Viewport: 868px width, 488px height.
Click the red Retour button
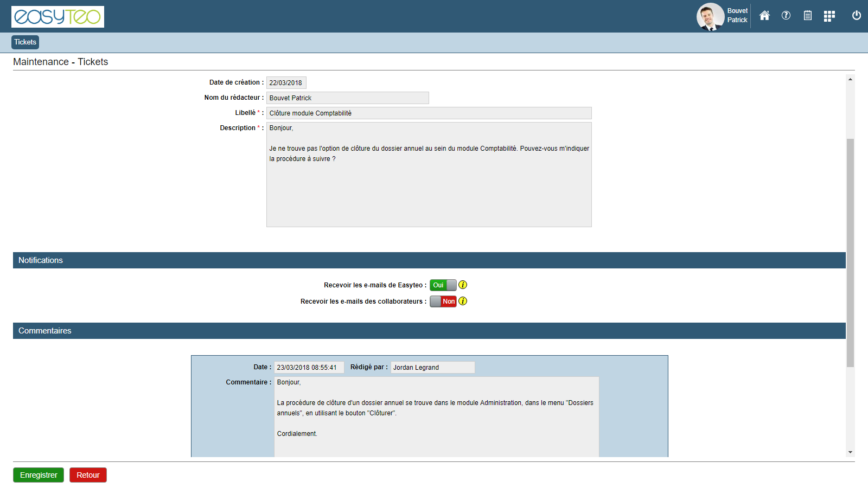coord(88,475)
